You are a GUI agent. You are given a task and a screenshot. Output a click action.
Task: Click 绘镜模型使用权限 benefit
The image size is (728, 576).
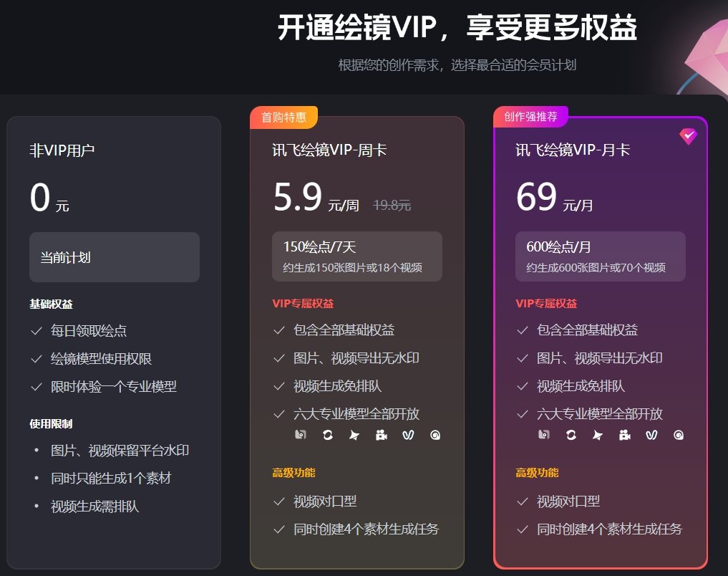[x=101, y=359]
